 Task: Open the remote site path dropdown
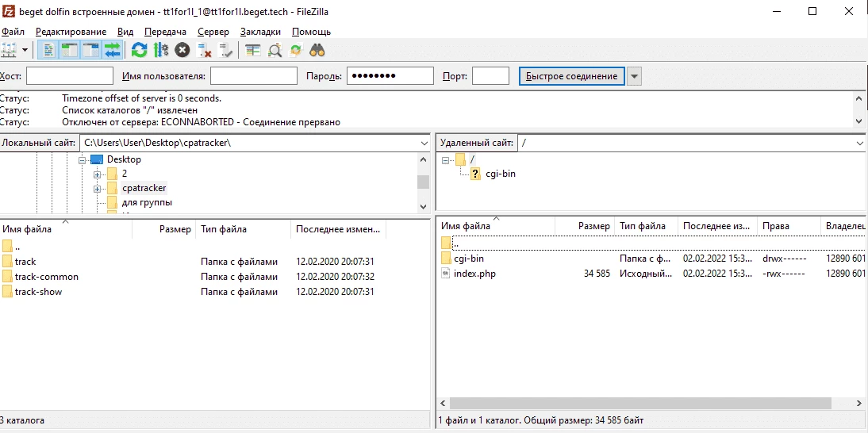point(862,143)
